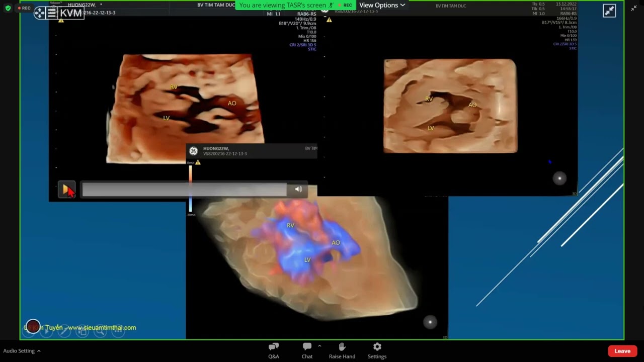Open the KVM hamburger menu
This screenshot has height=362, width=644.
pyautogui.click(x=52, y=13)
